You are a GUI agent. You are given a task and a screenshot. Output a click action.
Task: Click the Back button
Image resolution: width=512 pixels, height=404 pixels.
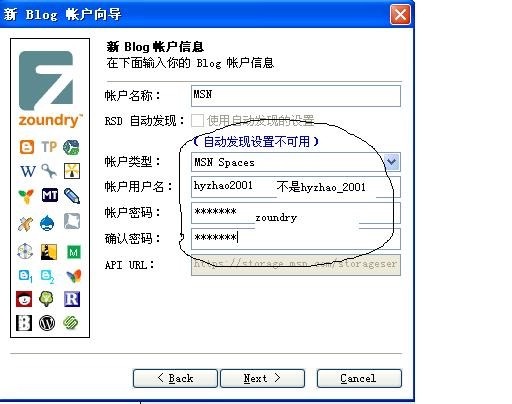[x=175, y=378]
